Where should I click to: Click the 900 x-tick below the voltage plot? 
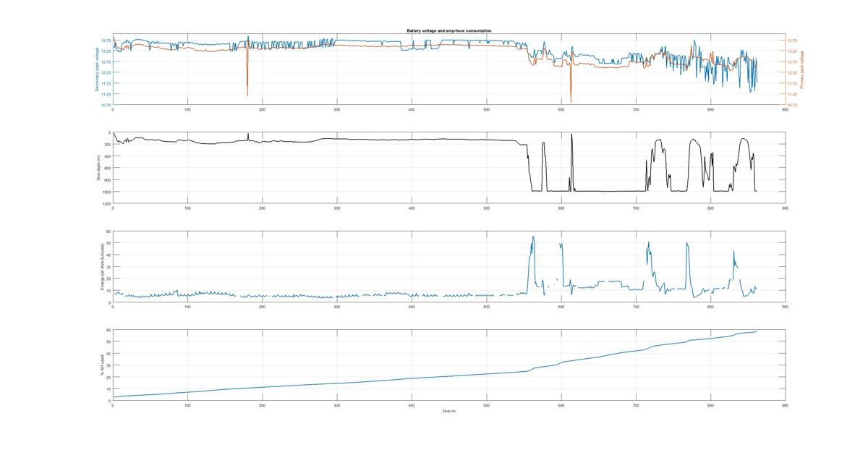click(785, 110)
